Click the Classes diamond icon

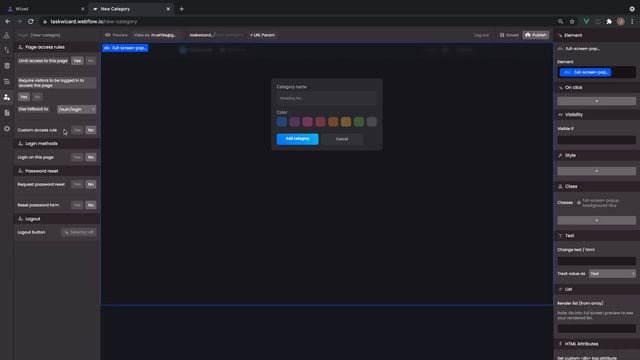click(x=579, y=202)
